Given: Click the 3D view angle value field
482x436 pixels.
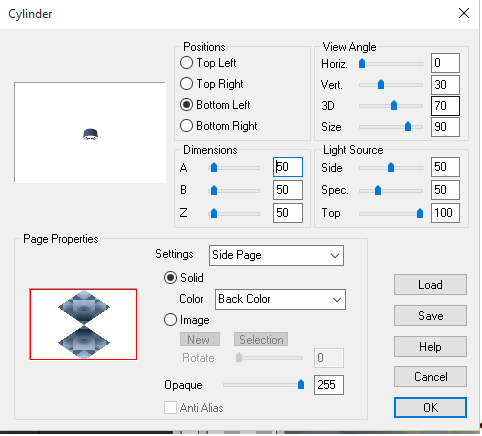Looking at the screenshot, I should click(x=445, y=106).
